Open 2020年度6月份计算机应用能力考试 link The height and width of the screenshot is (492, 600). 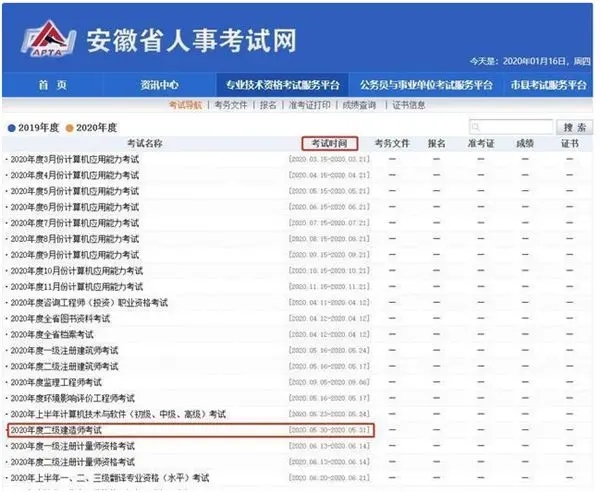pos(75,207)
